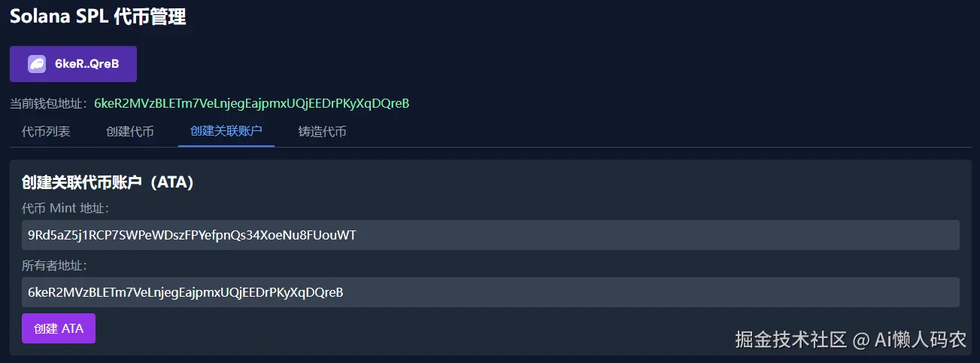Click the 所有者地址 label

[x=55, y=265]
